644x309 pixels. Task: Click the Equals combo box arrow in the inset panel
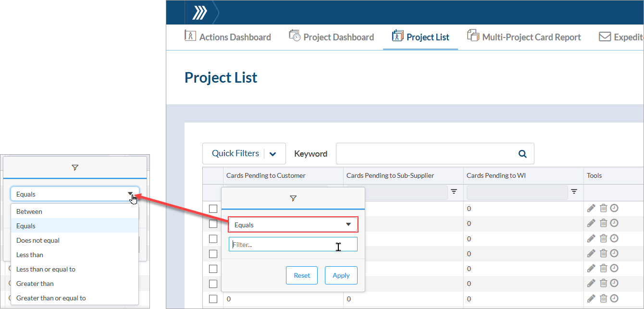[x=130, y=194]
